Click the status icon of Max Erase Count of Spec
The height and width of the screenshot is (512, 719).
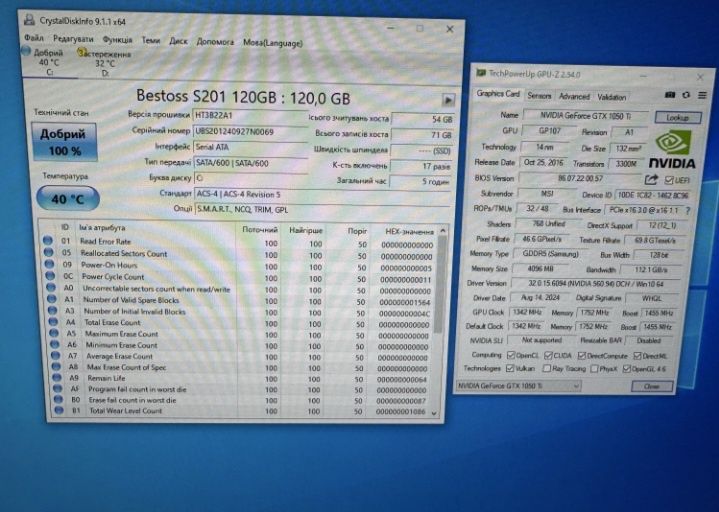(56, 366)
